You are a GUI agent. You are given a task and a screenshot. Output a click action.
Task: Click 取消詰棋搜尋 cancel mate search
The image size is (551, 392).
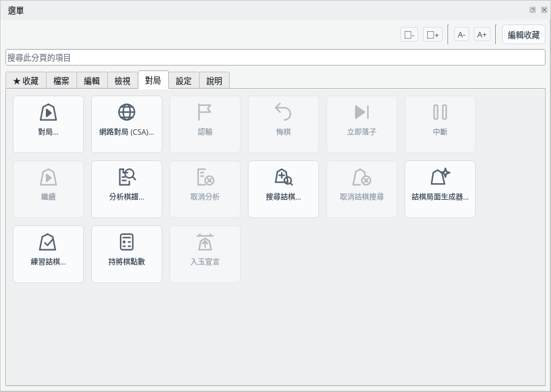pyautogui.click(x=362, y=189)
